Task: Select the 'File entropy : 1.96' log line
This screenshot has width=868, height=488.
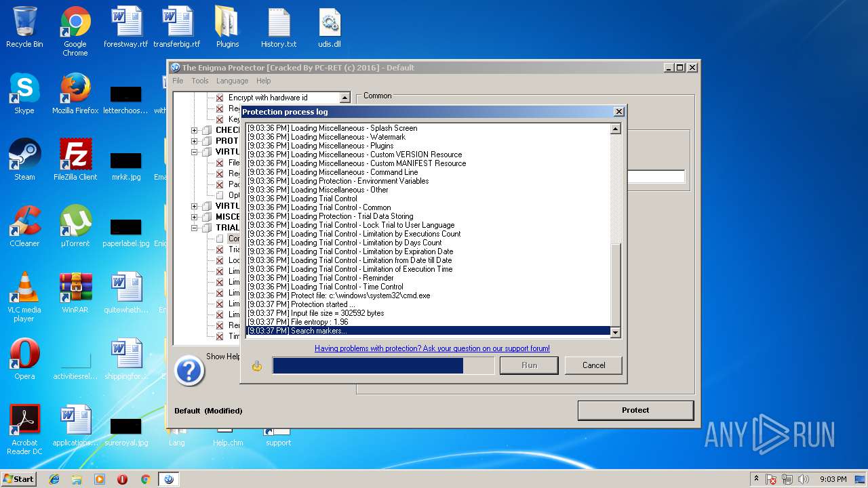Action: [x=428, y=322]
